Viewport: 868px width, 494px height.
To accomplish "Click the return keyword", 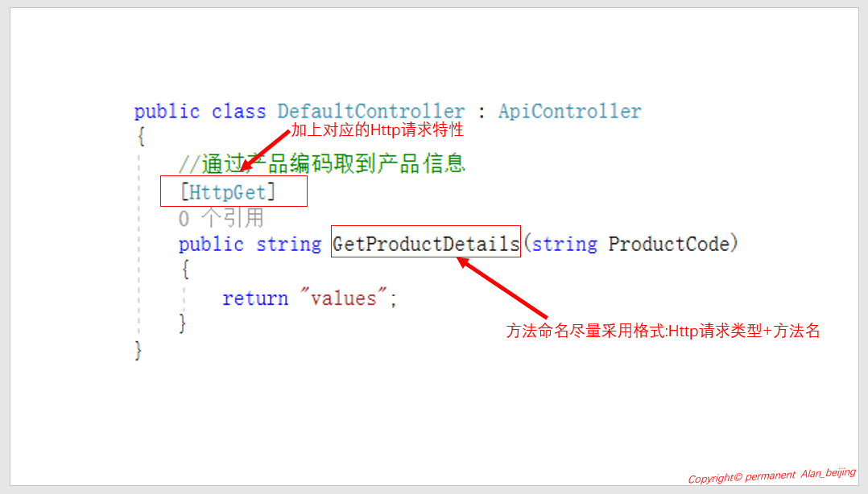I will [255, 298].
